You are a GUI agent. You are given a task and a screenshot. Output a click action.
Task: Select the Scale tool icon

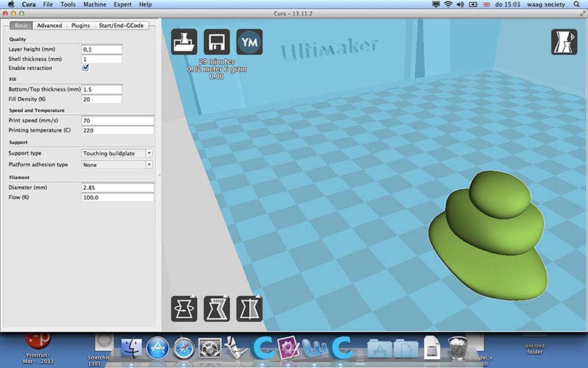pos(217,308)
